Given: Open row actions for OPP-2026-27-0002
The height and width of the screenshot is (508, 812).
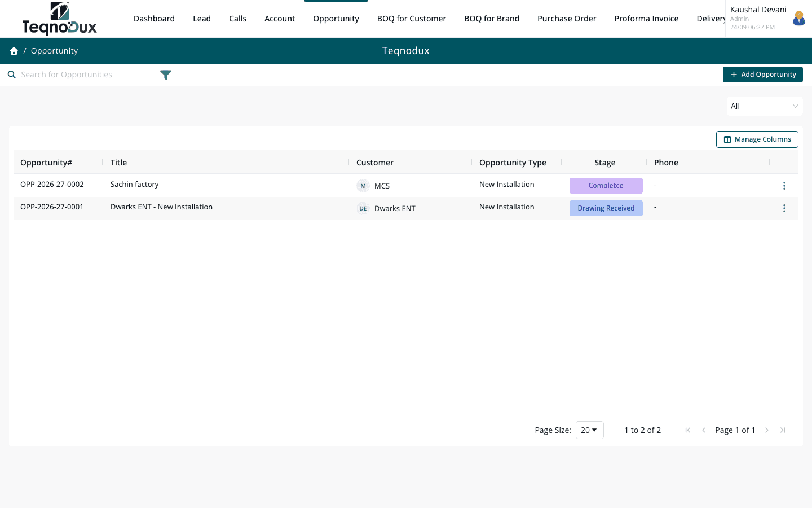Looking at the screenshot, I should click(784, 186).
